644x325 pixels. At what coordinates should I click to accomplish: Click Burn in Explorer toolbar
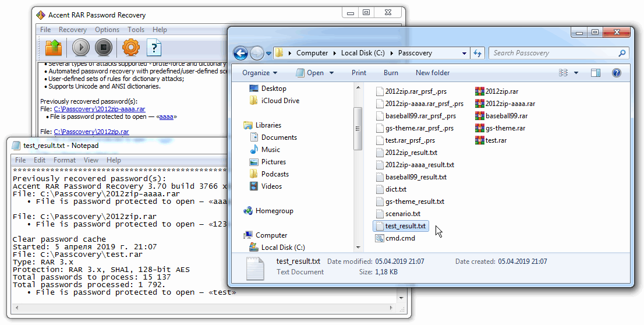(x=391, y=73)
